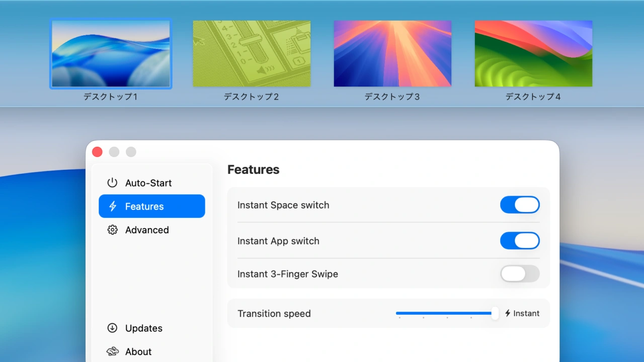Click the Transition speed slider knob
This screenshot has width=644, height=362.
click(x=495, y=313)
